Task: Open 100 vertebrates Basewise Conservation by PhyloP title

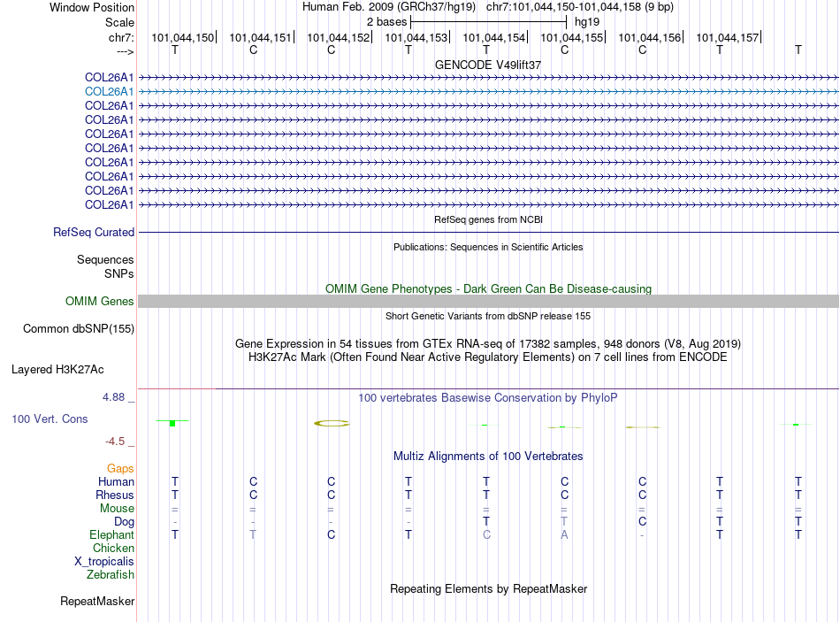Action: click(x=488, y=398)
